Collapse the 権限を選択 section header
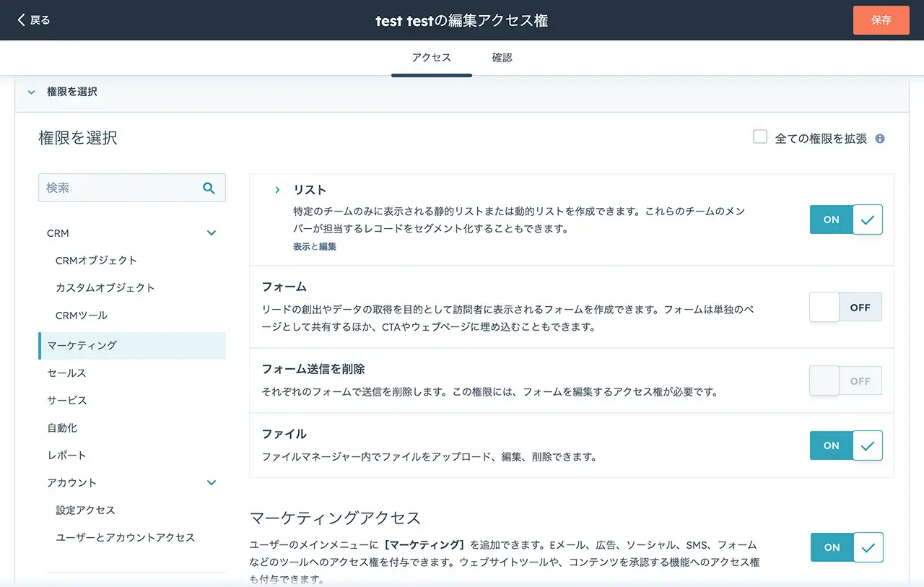The image size is (924, 587). pos(31,92)
